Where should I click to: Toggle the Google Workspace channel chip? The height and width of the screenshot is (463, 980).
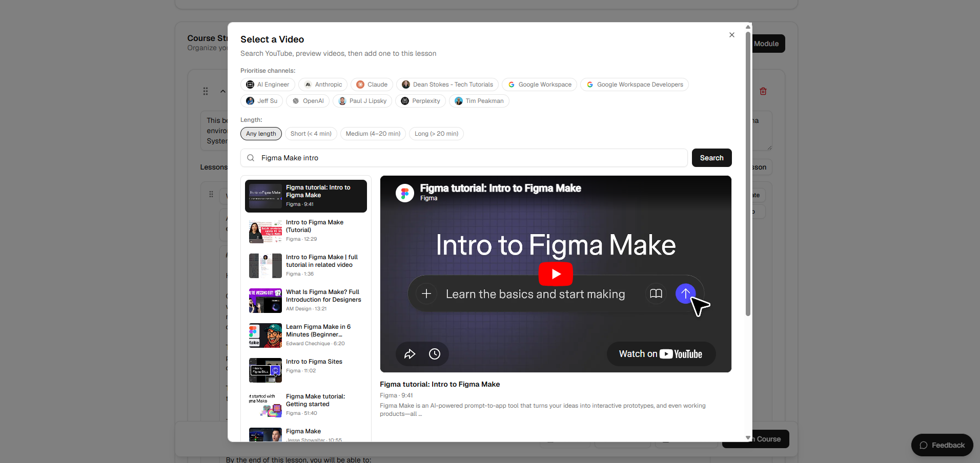coord(539,85)
